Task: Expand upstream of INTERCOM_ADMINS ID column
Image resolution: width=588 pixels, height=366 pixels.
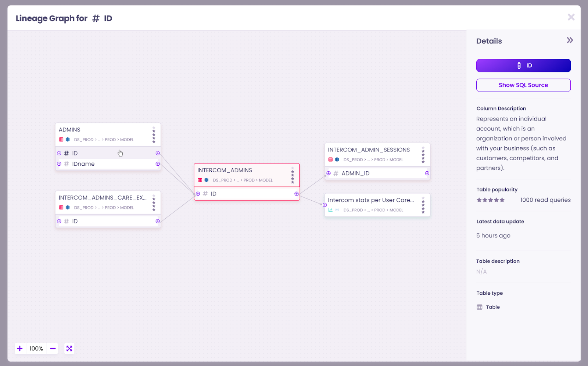Action: (x=198, y=194)
